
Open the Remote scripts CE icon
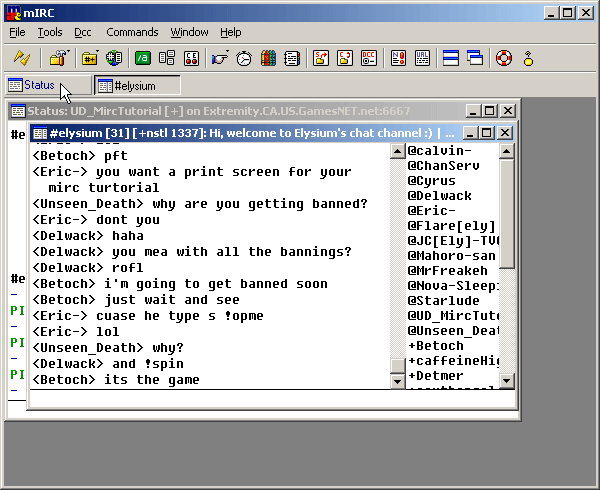click(x=191, y=58)
